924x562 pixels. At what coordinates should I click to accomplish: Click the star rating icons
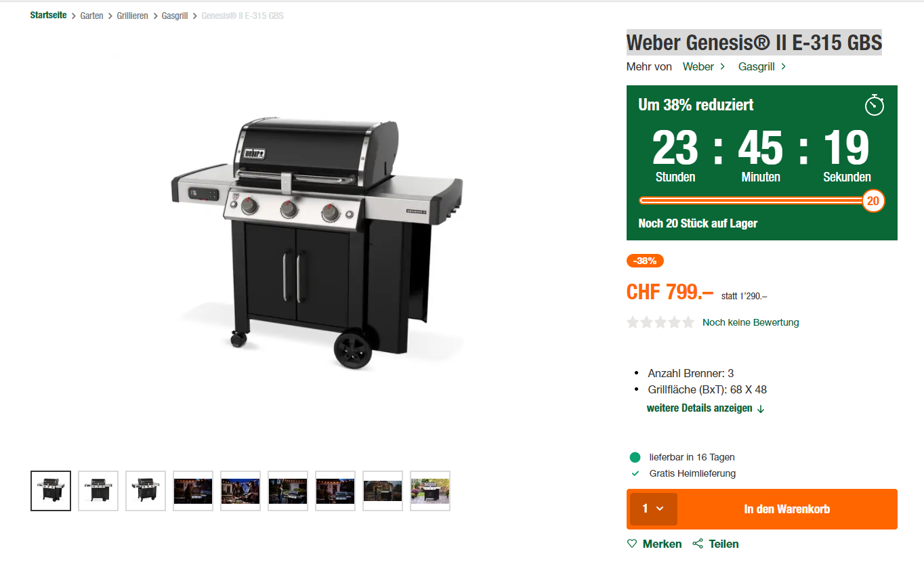(660, 322)
